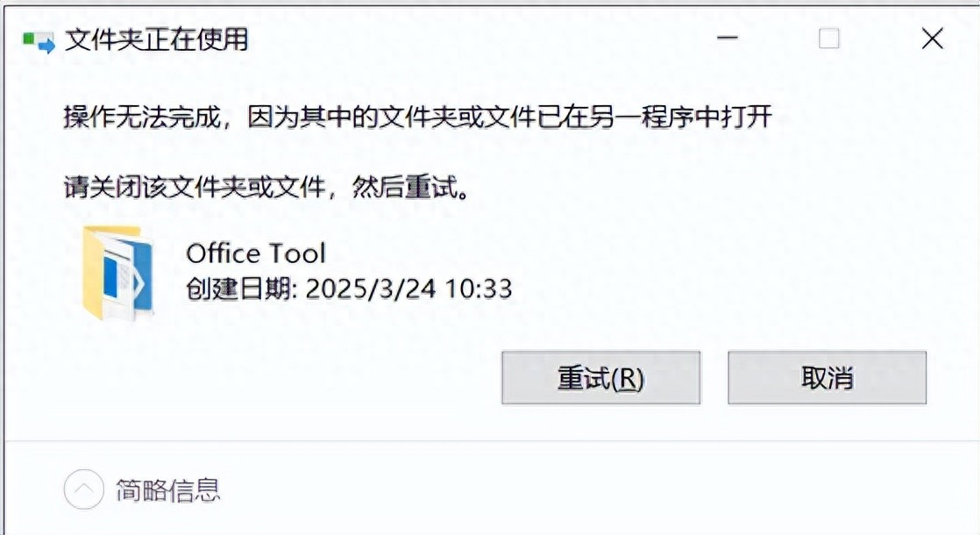Select the Office Tool folder name
Image resolution: width=980 pixels, height=535 pixels.
point(256,253)
